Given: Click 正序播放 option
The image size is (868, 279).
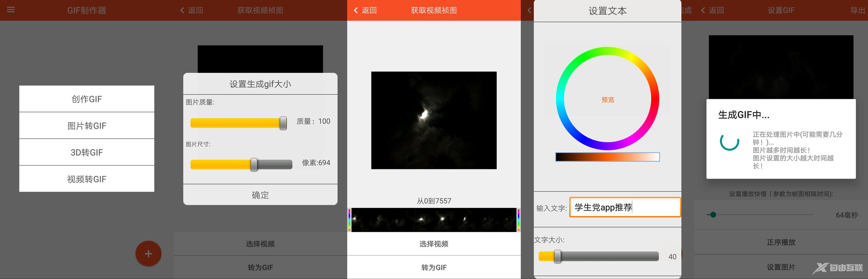Looking at the screenshot, I should click(781, 242).
